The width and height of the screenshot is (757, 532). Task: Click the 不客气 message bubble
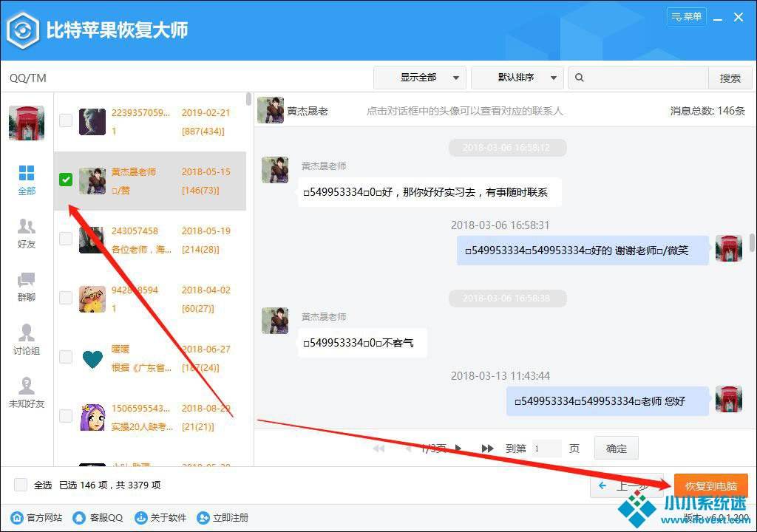[x=362, y=343]
